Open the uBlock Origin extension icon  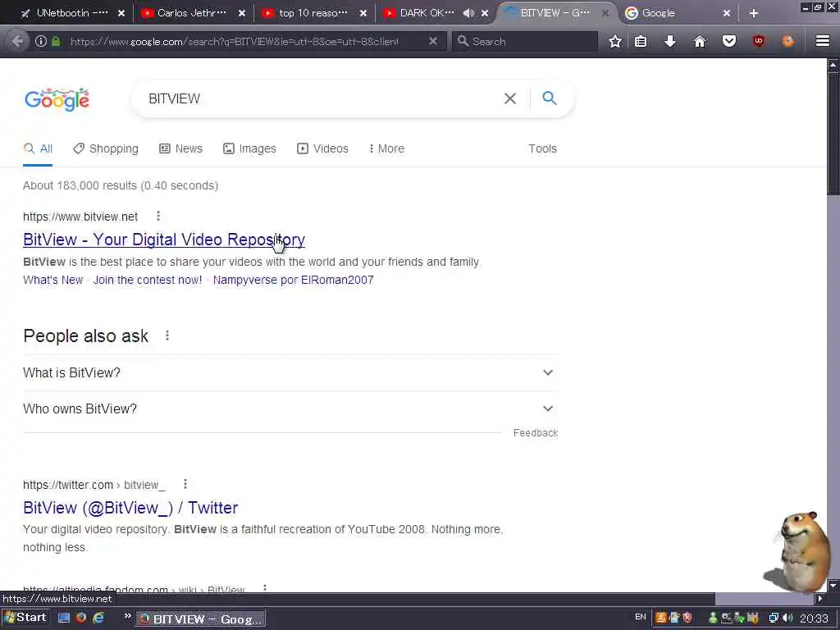pyautogui.click(x=759, y=41)
